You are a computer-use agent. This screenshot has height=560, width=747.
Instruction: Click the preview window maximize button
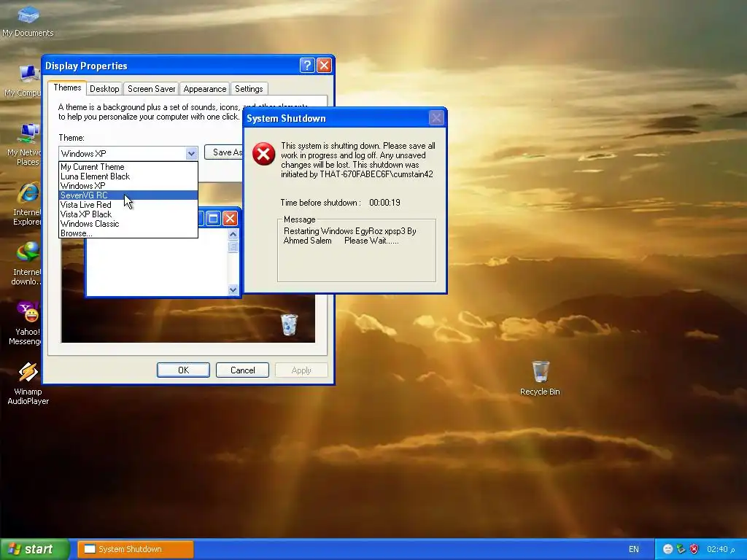[x=213, y=219]
